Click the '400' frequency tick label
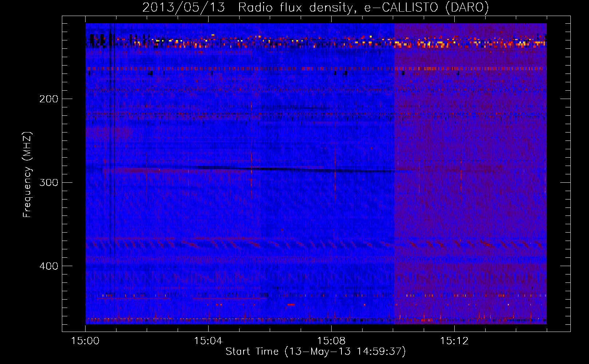 tap(49, 266)
